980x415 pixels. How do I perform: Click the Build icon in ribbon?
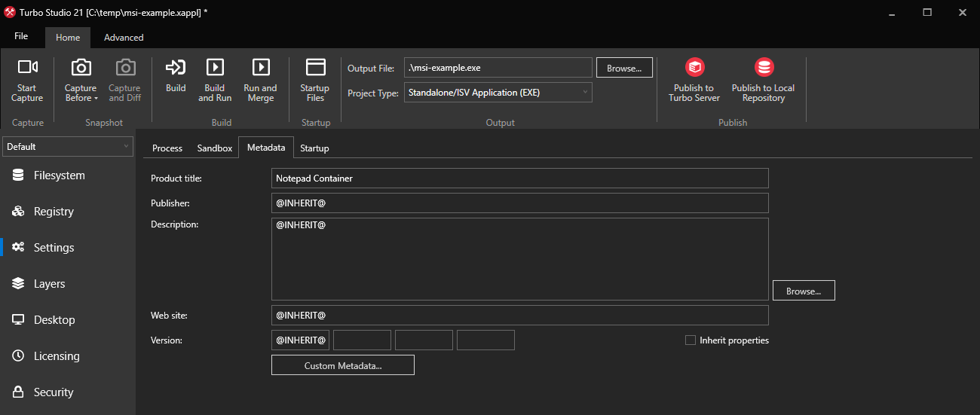tap(176, 68)
